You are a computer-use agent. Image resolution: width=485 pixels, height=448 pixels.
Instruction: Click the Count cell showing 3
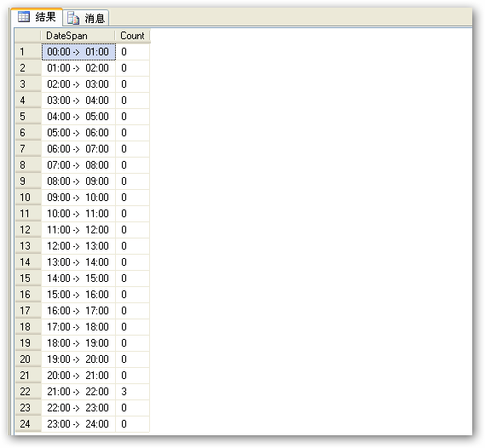tap(132, 392)
